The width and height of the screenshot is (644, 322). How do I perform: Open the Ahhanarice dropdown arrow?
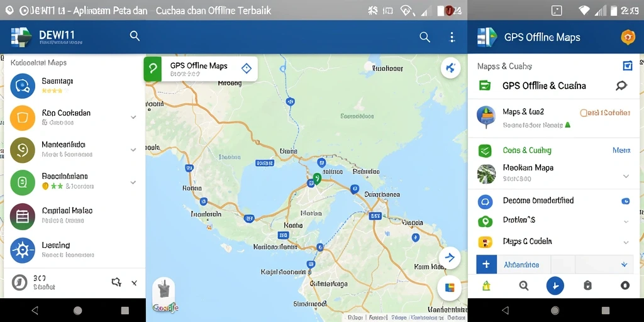[625, 265]
